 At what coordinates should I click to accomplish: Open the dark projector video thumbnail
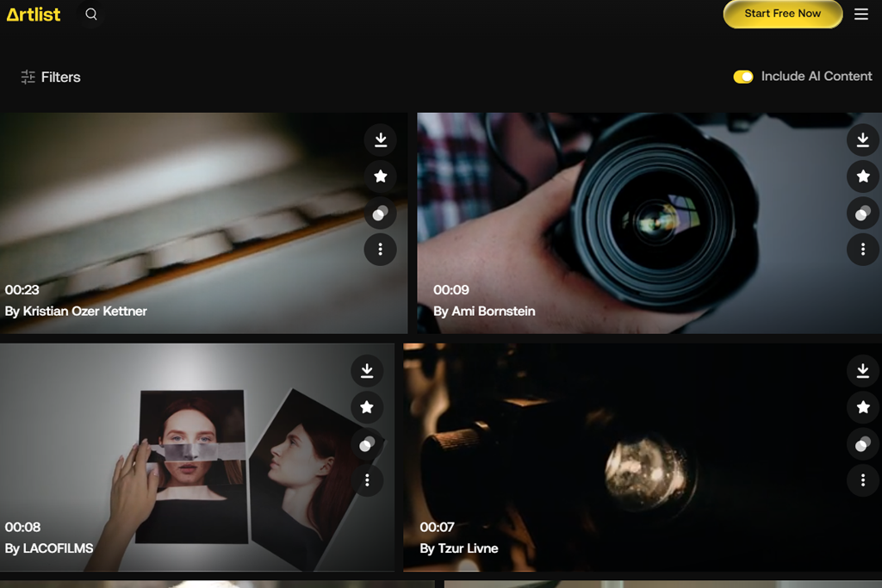tap(643, 457)
